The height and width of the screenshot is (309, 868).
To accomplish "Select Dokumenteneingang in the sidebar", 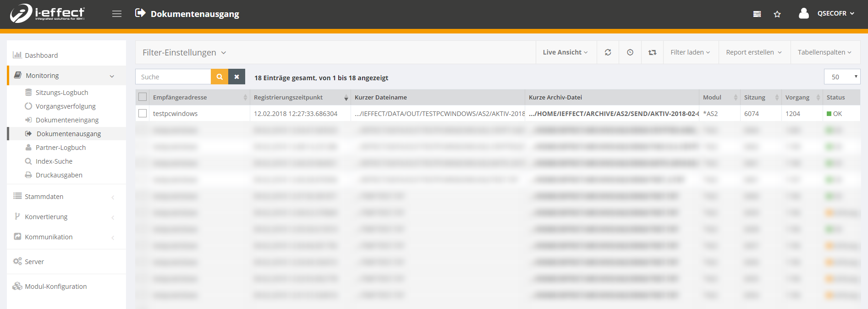I will [x=67, y=120].
